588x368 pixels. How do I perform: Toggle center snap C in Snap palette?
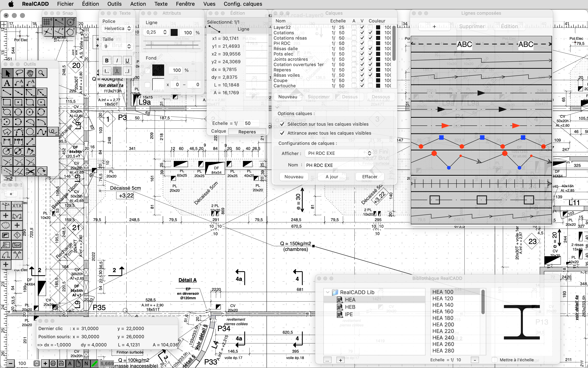[71, 22]
